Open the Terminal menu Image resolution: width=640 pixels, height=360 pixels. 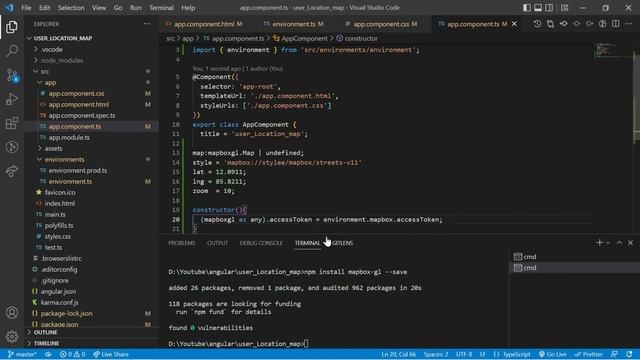pyautogui.click(x=161, y=8)
